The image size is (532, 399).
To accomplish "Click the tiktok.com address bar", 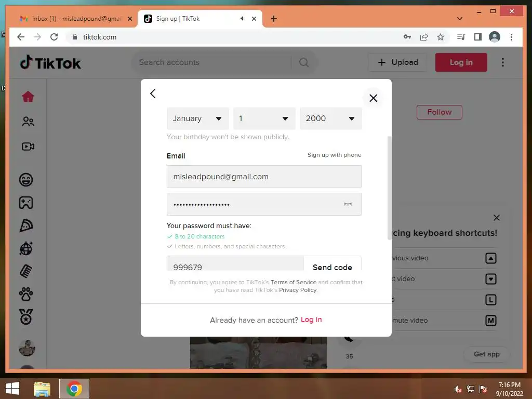I will point(234,37).
